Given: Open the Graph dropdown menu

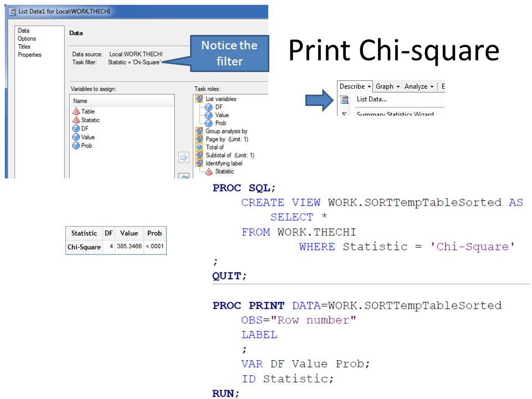Looking at the screenshot, I should (x=387, y=86).
